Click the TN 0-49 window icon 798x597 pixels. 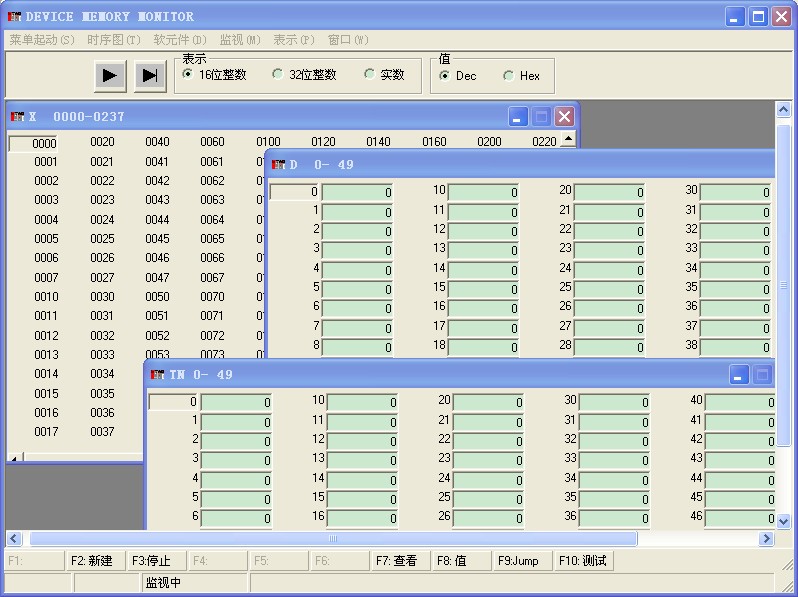158,375
